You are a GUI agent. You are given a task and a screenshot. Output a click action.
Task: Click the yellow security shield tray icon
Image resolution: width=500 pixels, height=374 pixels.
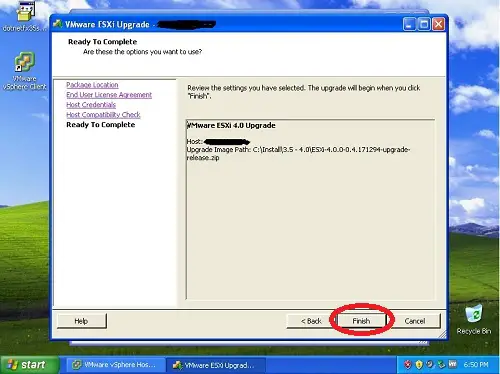tap(419, 364)
